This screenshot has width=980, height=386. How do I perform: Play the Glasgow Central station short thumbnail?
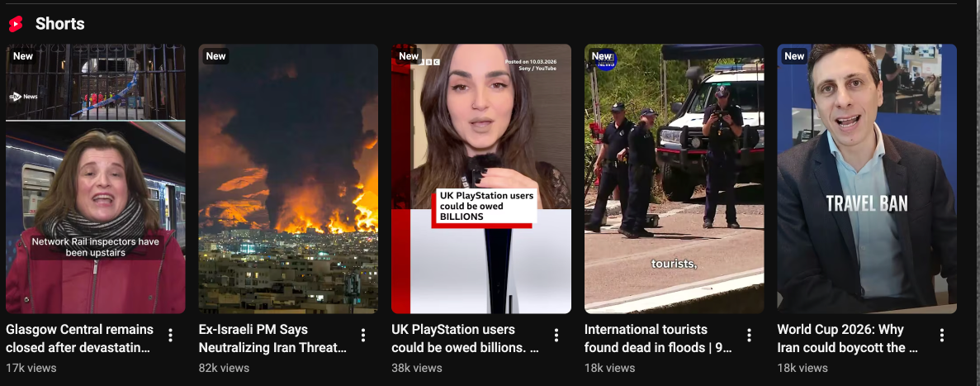[96, 179]
